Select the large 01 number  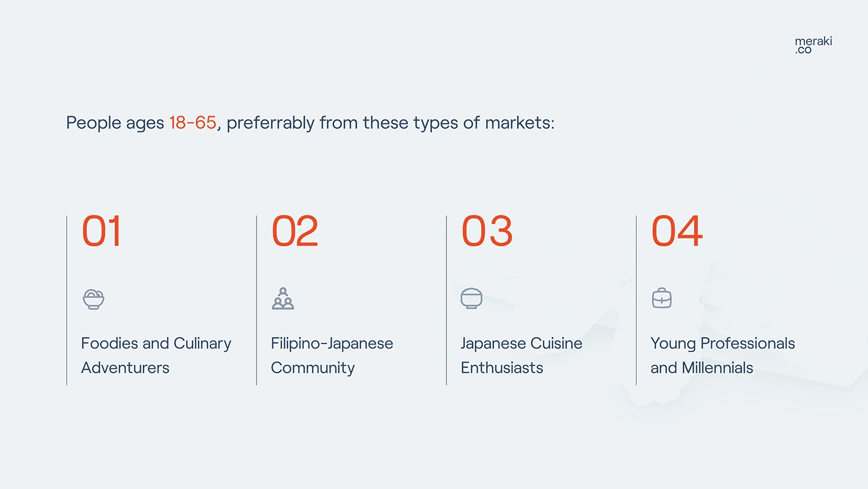[x=102, y=231]
